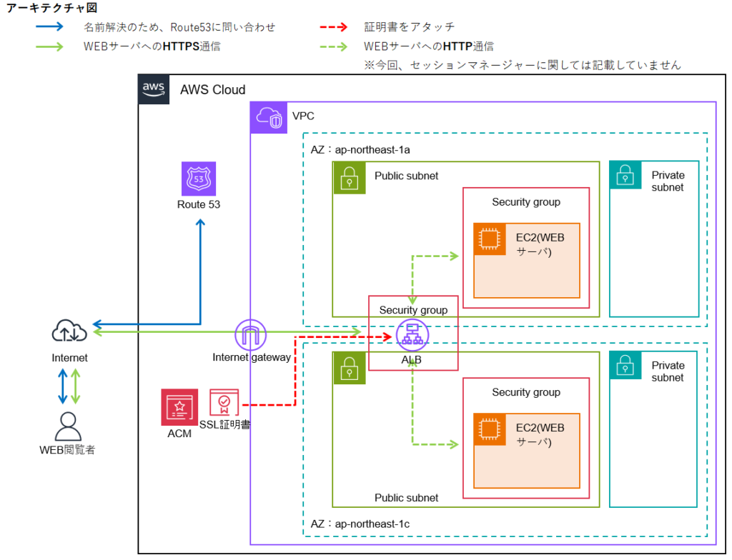Viewport: 732px width, 560px height.
Task: Select the Internet cloud icon
Action: click(x=69, y=331)
